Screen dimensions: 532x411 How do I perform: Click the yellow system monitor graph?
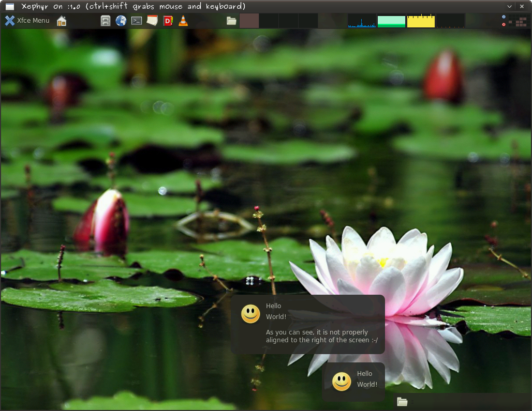[421, 21]
